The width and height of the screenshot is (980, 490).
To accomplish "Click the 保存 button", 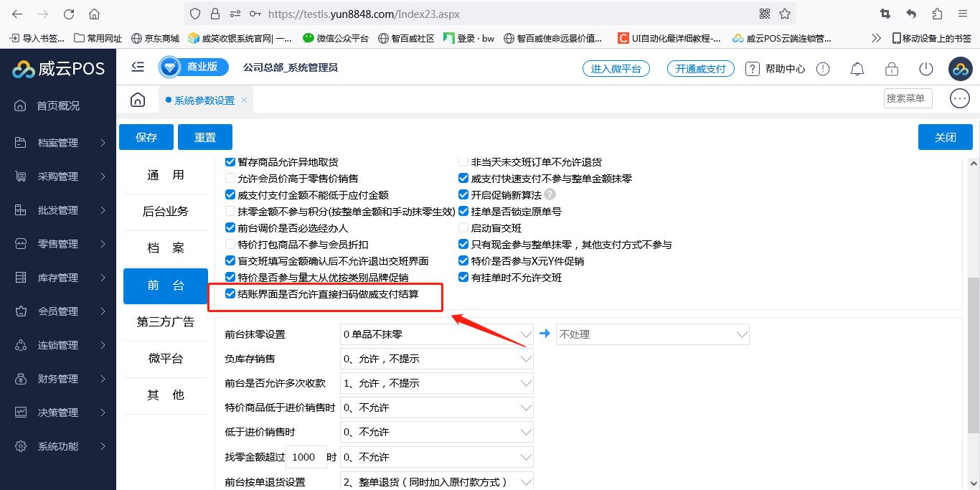I will point(146,137).
